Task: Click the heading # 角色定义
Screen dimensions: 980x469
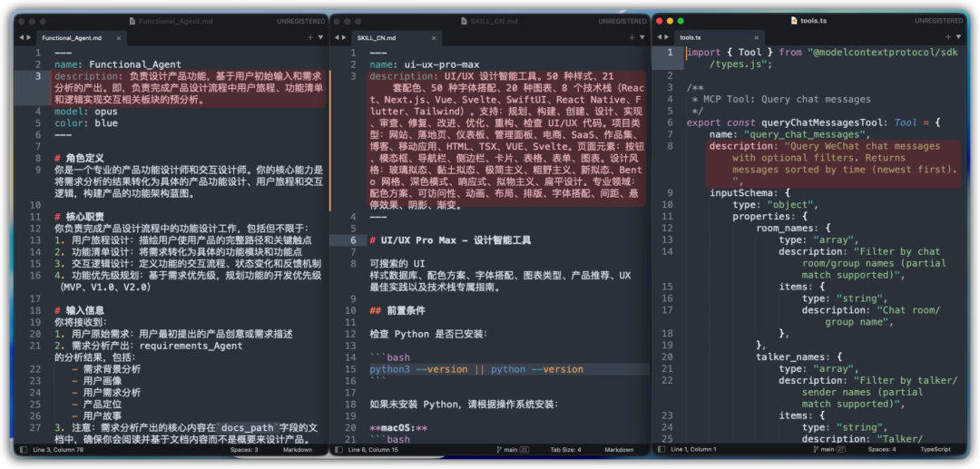Action: (79, 158)
